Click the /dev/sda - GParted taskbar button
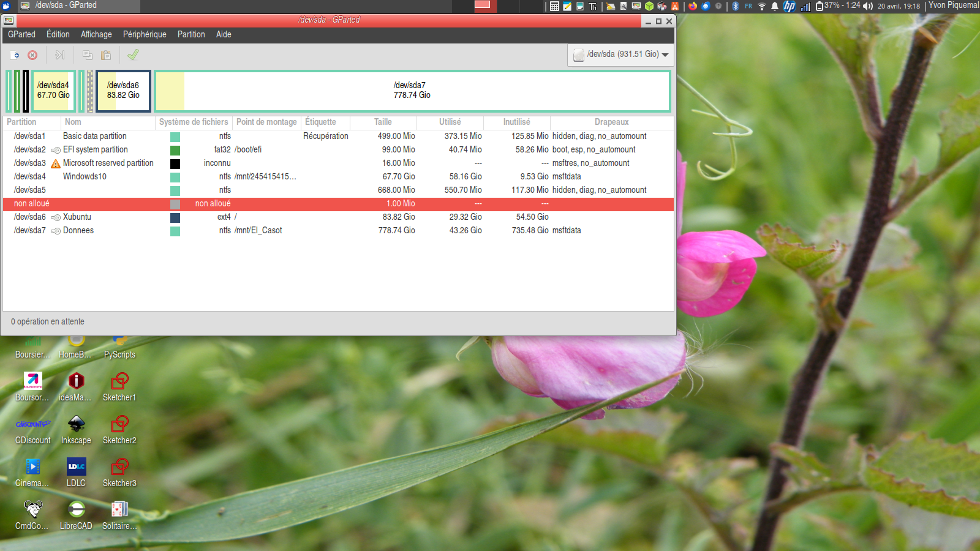Image resolution: width=980 pixels, height=551 pixels. (78, 6)
